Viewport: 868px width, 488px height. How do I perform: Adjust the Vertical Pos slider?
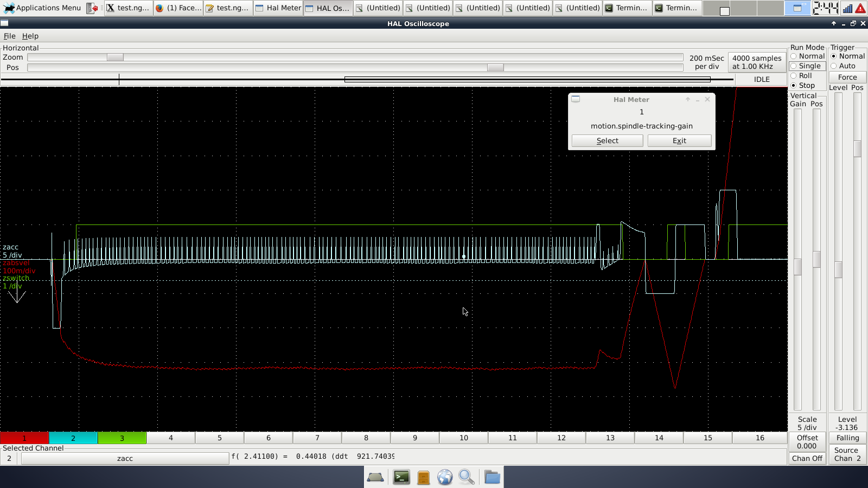click(x=816, y=259)
